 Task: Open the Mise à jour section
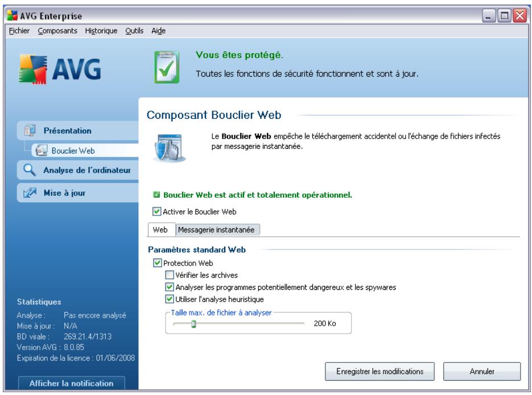tap(78, 193)
